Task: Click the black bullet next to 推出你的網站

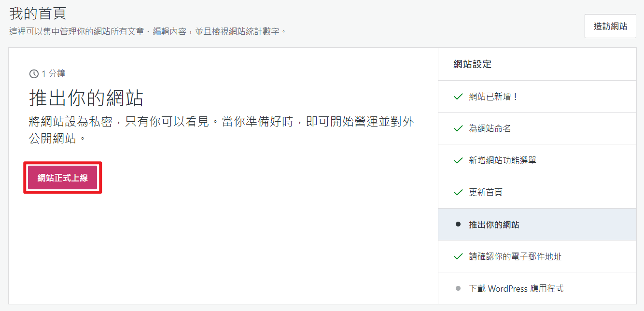Action: tap(458, 225)
